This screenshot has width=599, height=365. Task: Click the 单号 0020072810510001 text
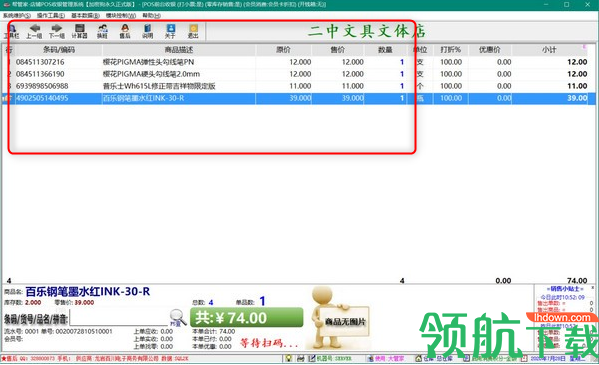point(77,331)
